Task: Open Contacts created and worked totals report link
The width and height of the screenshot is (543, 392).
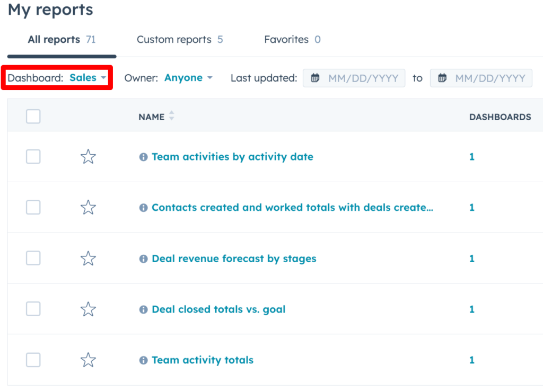Action: [x=292, y=207]
